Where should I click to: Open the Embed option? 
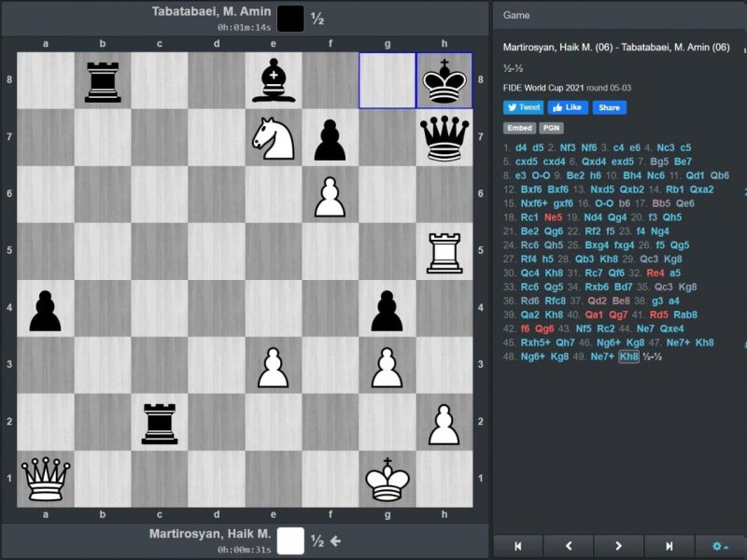pos(519,128)
